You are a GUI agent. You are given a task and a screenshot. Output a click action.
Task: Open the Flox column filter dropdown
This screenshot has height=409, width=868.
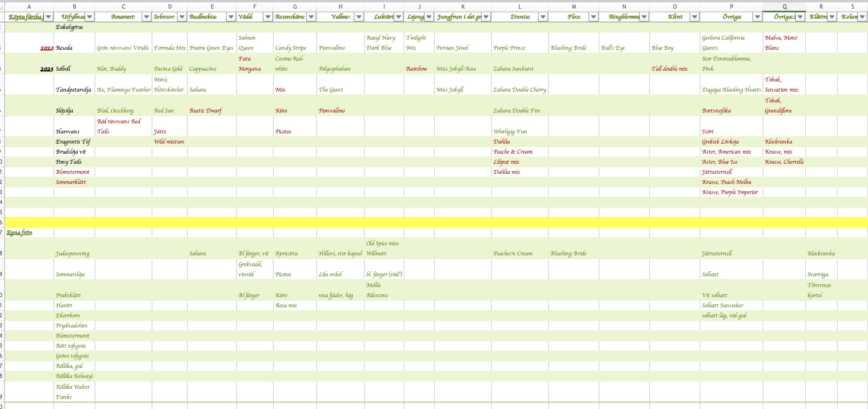(x=593, y=17)
